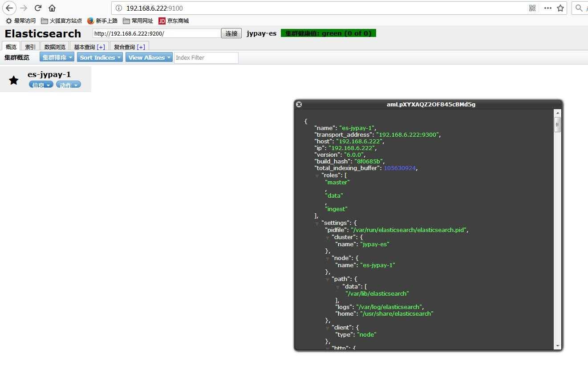Collapse the "settings" object in JSON
Viewport: 588px width, 366px height.
tap(317, 223)
